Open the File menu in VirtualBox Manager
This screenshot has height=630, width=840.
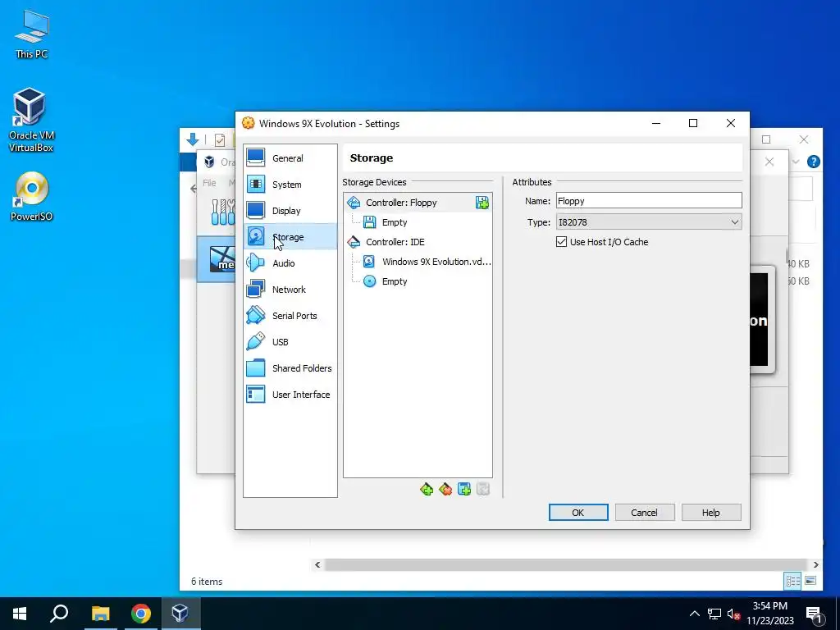tap(209, 183)
